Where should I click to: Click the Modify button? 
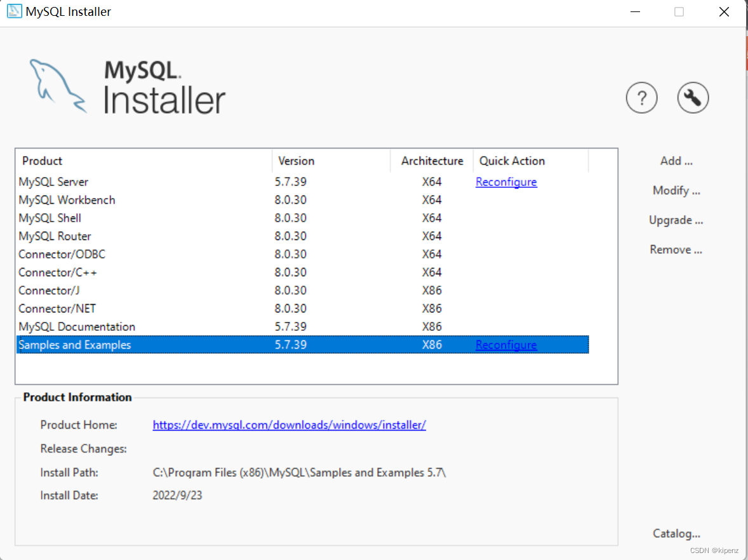coord(676,190)
